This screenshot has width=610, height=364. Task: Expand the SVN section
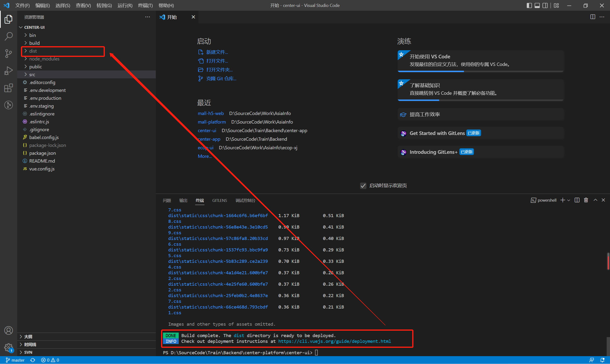[86, 352]
